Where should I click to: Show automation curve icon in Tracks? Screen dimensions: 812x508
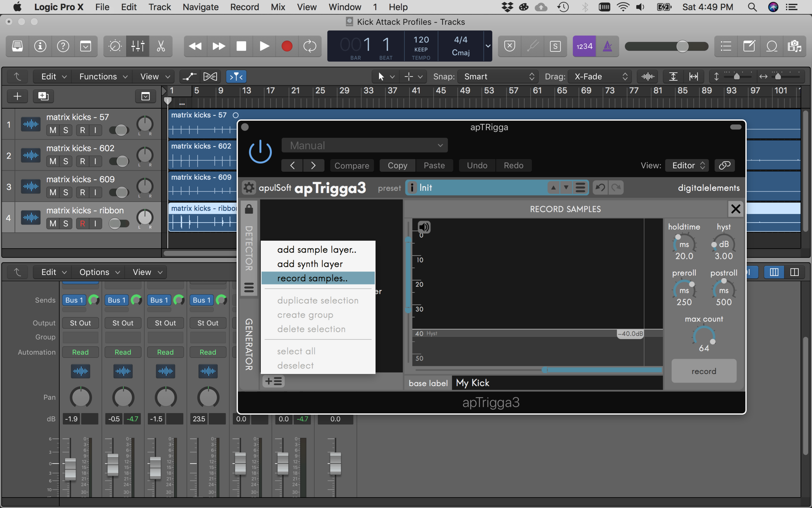190,77
